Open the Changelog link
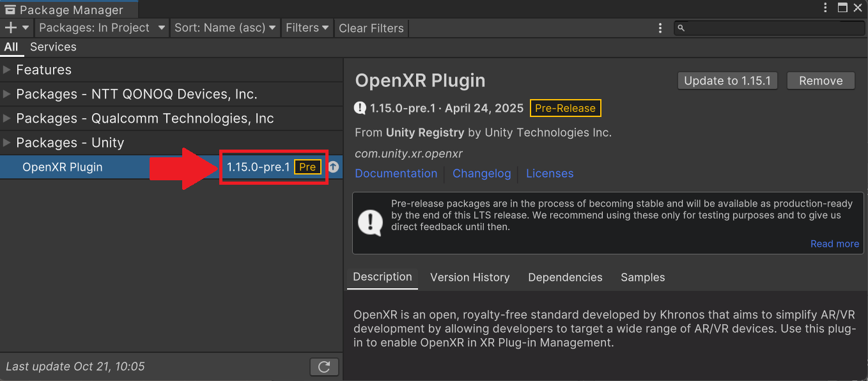Viewport: 868px width, 381px height. [482, 173]
